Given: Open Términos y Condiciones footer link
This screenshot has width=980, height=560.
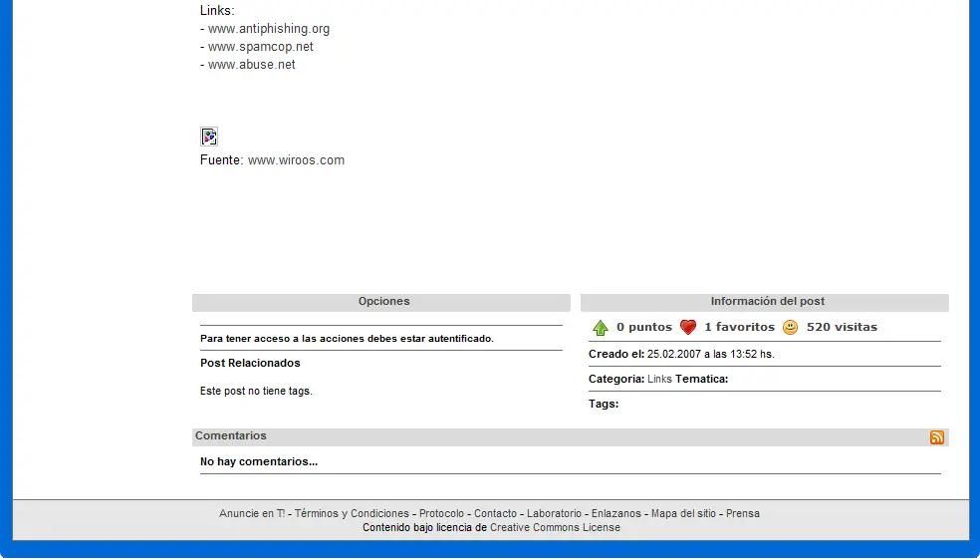Looking at the screenshot, I should [x=352, y=513].
